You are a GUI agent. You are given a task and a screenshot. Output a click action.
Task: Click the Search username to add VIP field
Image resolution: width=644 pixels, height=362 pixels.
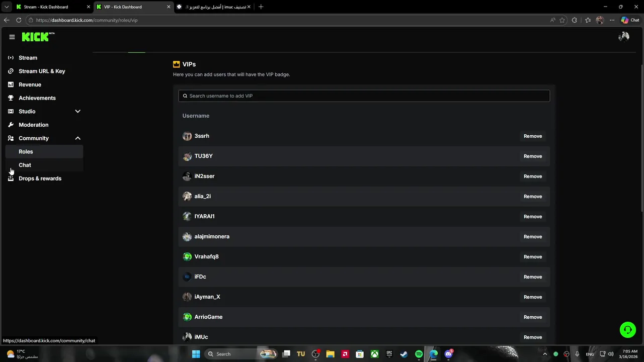(364, 96)
